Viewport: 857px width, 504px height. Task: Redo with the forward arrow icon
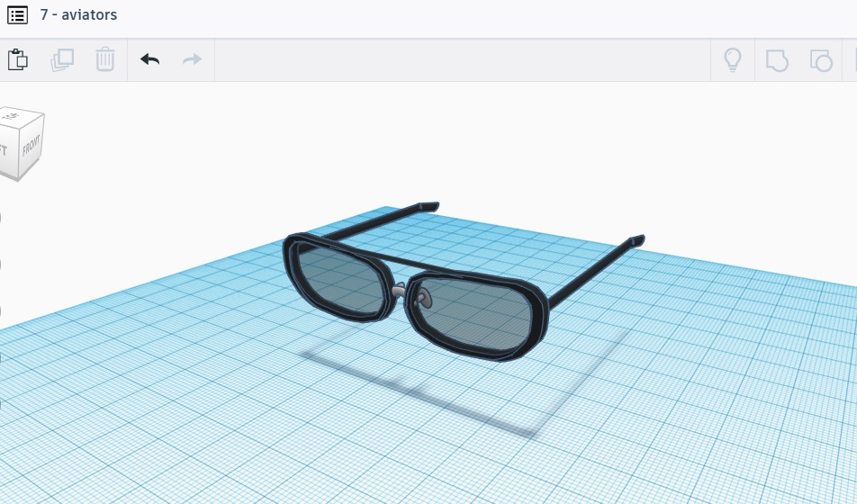tap(192, 60)
